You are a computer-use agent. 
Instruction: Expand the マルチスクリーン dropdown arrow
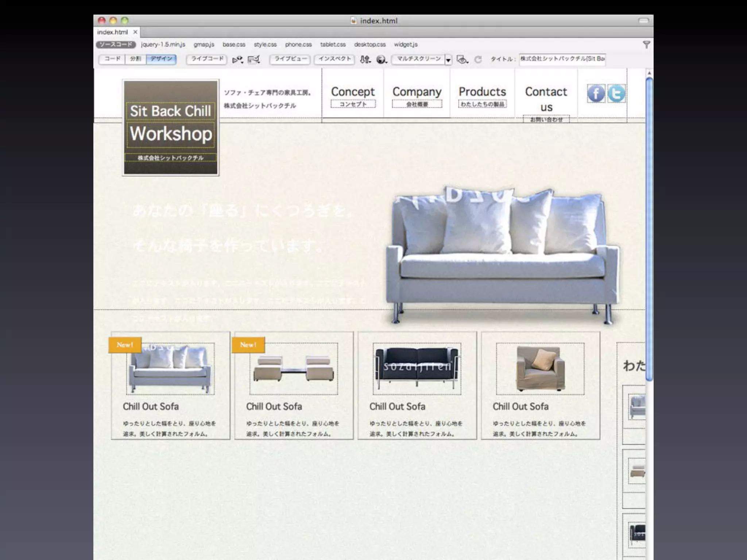coord(448,60)
